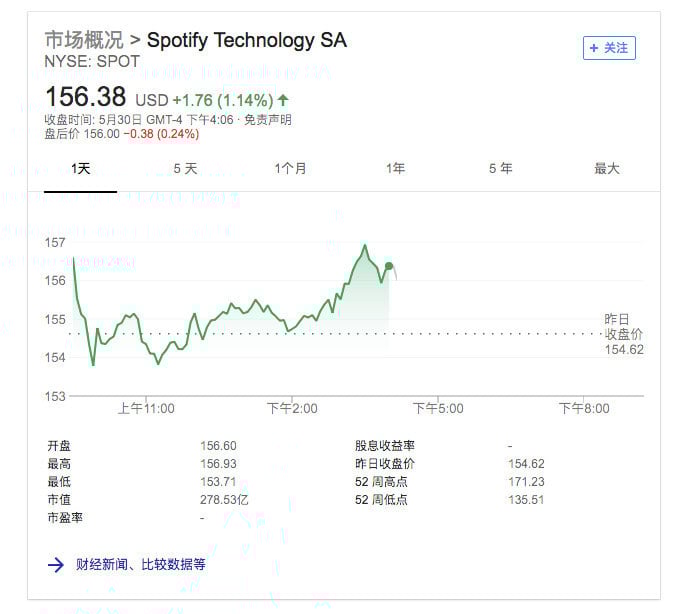Click the 156.38 price figure
677x614 pixels.
(x=85, y=96)
